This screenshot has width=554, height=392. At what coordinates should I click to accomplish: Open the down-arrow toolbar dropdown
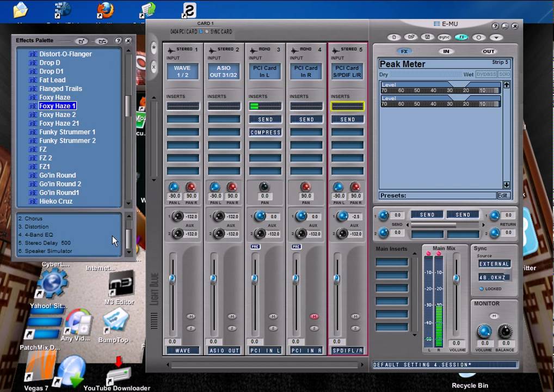coord(496,37)
